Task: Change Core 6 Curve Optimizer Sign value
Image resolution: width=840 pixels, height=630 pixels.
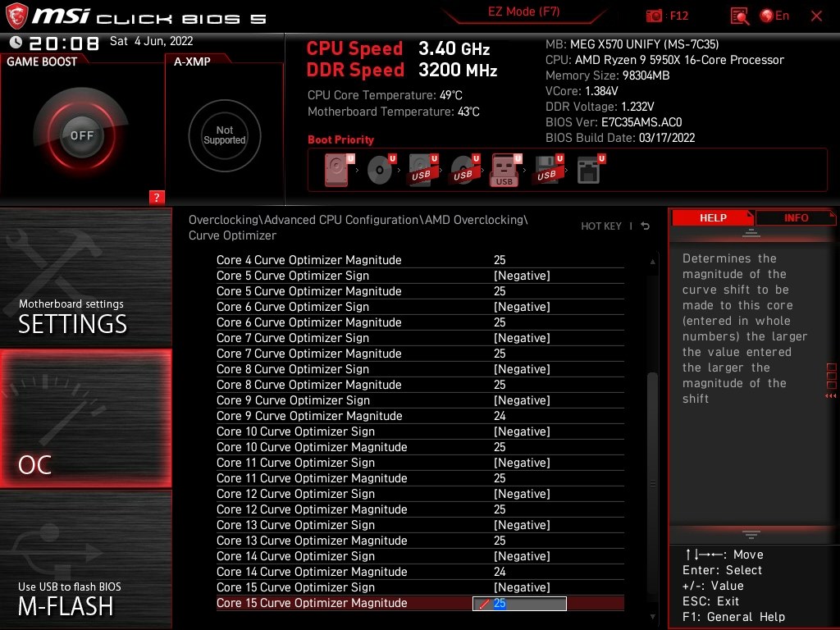Action: coord(522,307)
